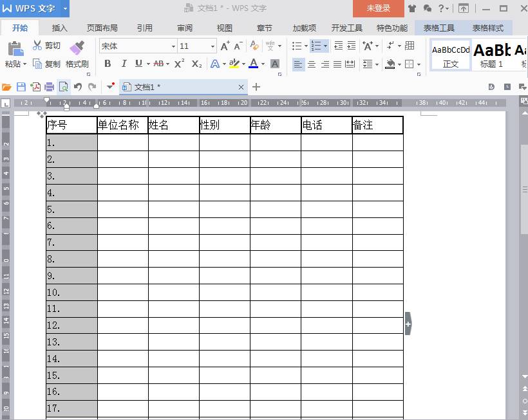528x420 pixels.
Task: Click the undo arrow icon
Action: (78, 87)
